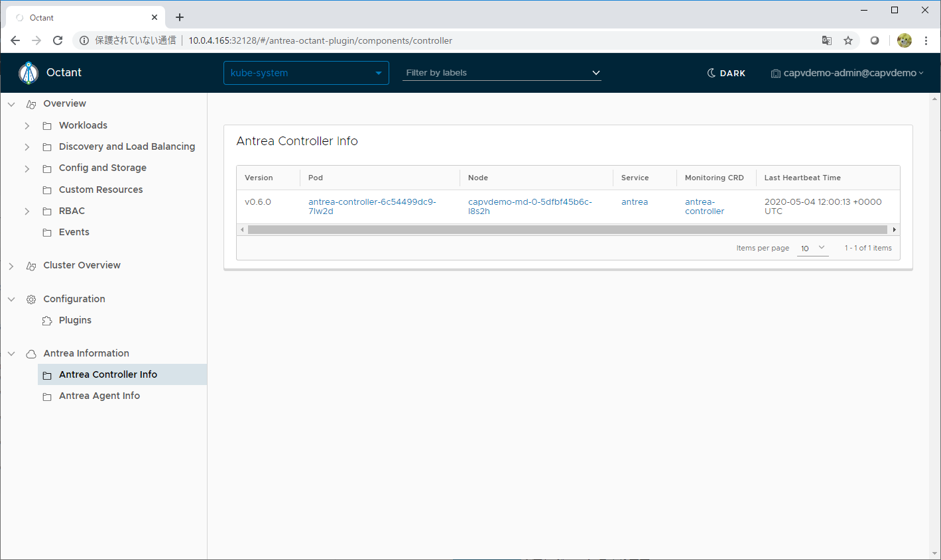This screenshot has height=560, width=941.
Task: Click the 2020-05-04 12:00:13 heartbeat value
Action: tap(823, 206)
